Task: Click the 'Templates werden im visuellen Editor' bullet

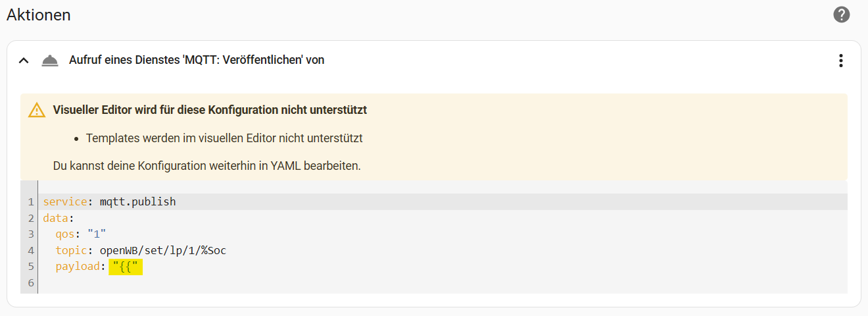Action: (224, 138)
